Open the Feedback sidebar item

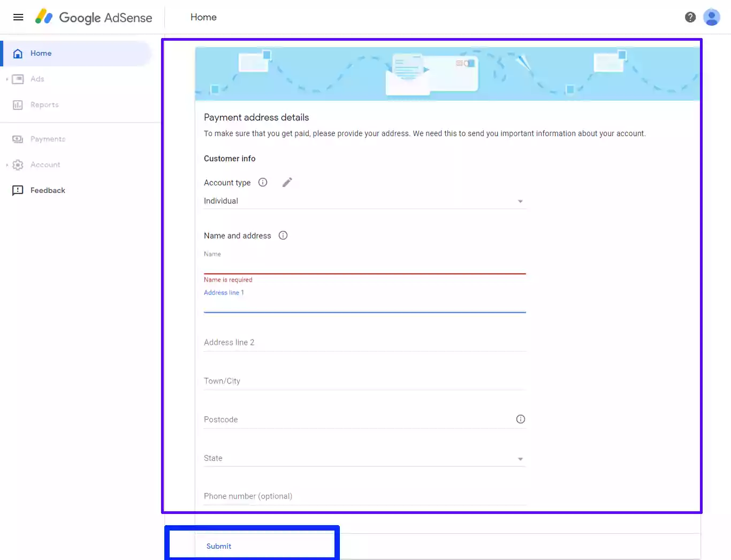(x=48, y=190)
